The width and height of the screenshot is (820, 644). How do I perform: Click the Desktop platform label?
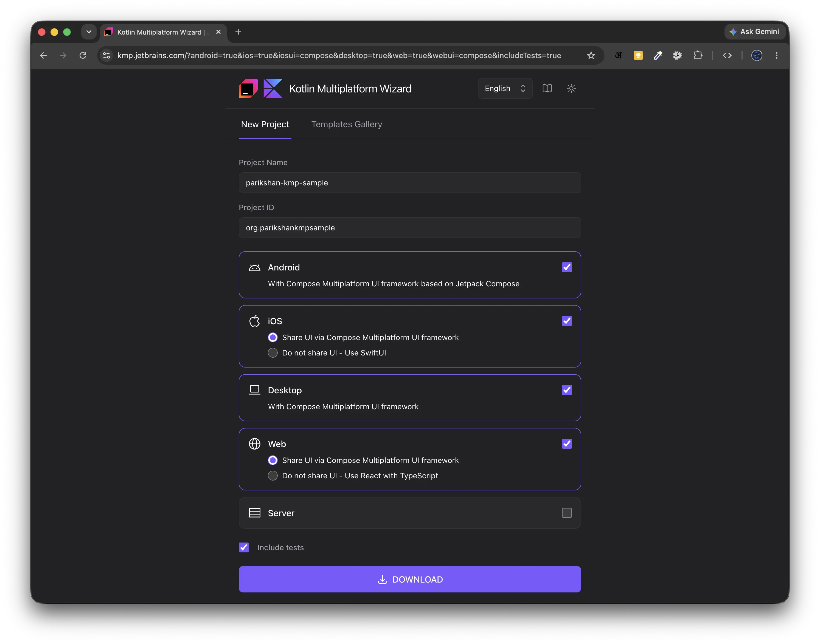(285, 390)
